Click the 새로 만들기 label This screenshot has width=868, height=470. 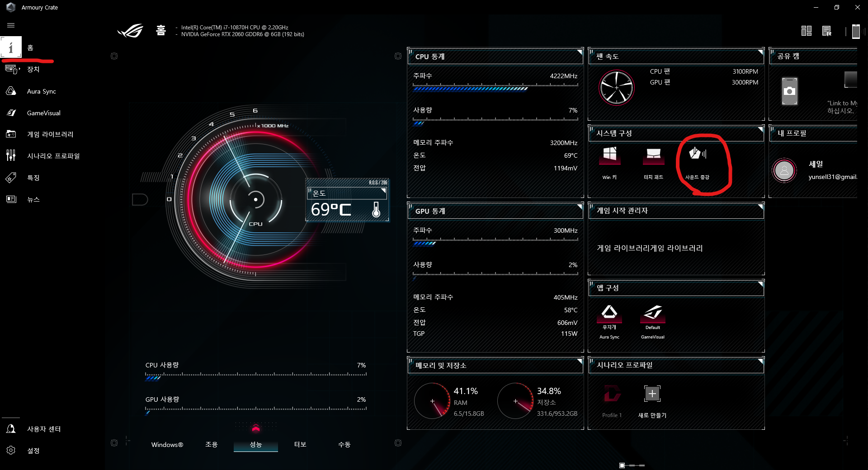(x=652, y=415)
